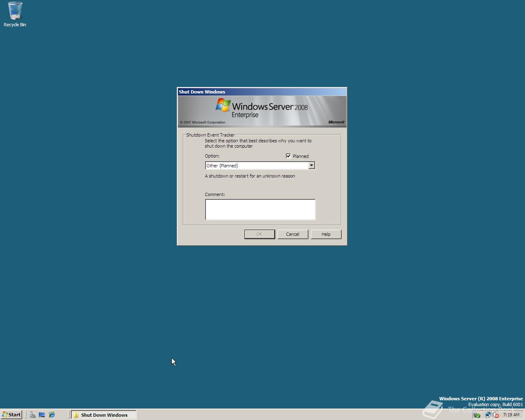This screenshot has width=525, height=420.
Task: Expand the Option dropdown arrow
Action: pos(311,165)
